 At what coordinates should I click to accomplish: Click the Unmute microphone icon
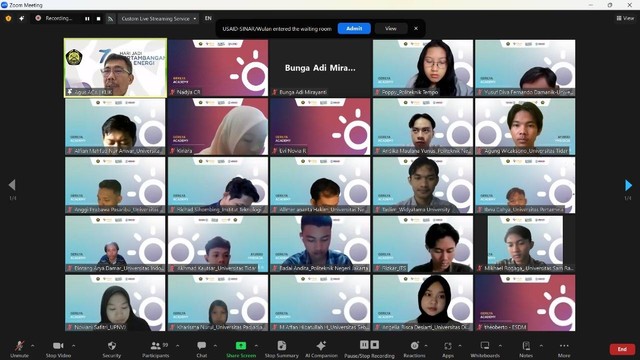click(x=19, y=346)
